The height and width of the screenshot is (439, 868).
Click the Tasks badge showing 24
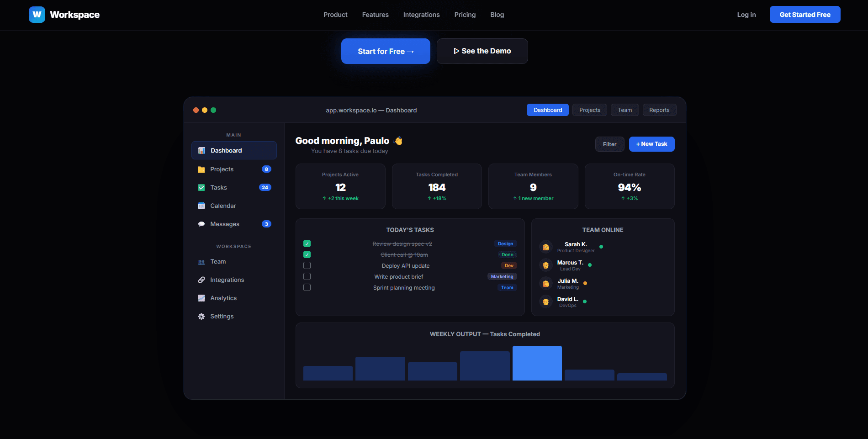click(x=265, y=187)
